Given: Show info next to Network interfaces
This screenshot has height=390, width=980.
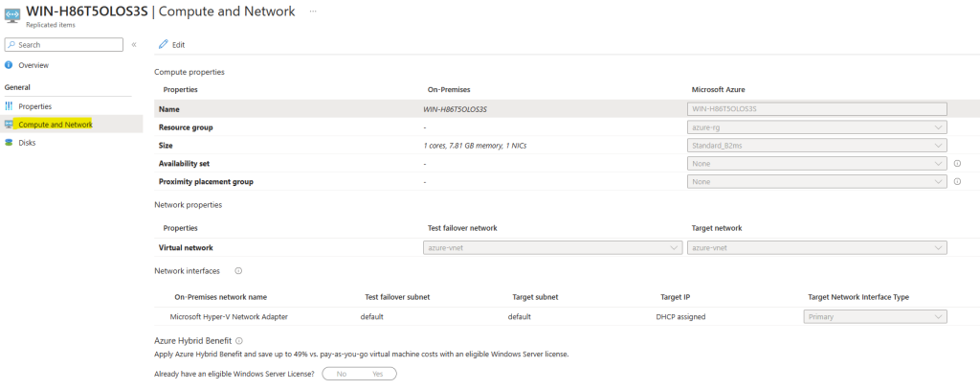Looking at the screenshot, I should [x=238, y=271].
